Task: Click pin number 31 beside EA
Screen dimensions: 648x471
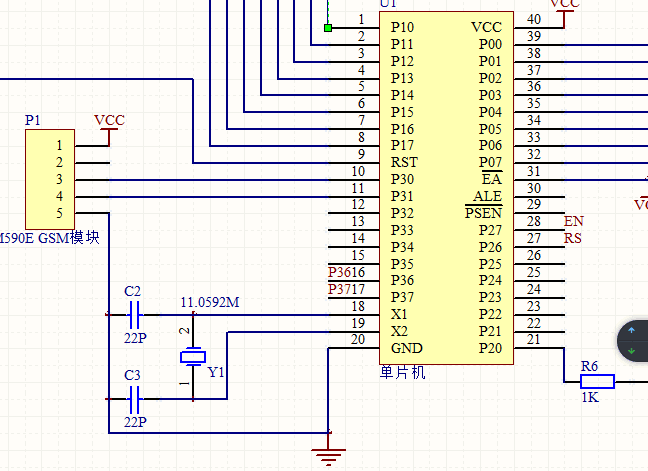Action: (x=534, y=171)
